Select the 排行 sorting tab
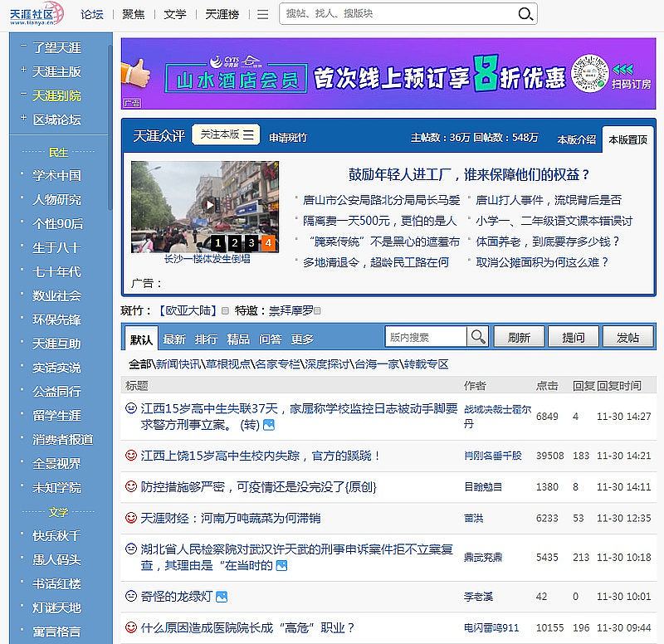664x644 pixels. (x=206, y=339)
